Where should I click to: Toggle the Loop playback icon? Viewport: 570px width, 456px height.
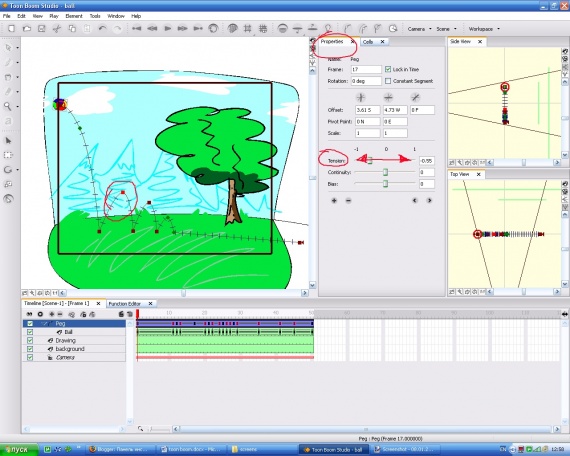point(213,28)
